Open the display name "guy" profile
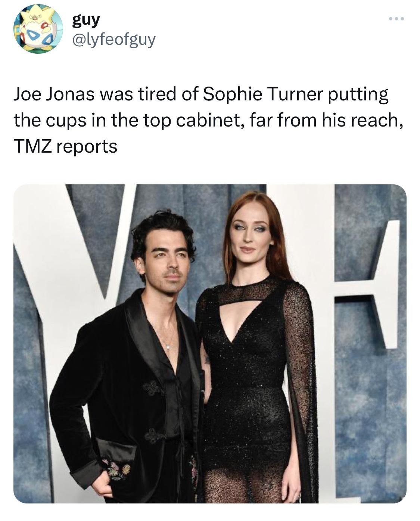This screenshot has width=420, height=521. point(86,19)
